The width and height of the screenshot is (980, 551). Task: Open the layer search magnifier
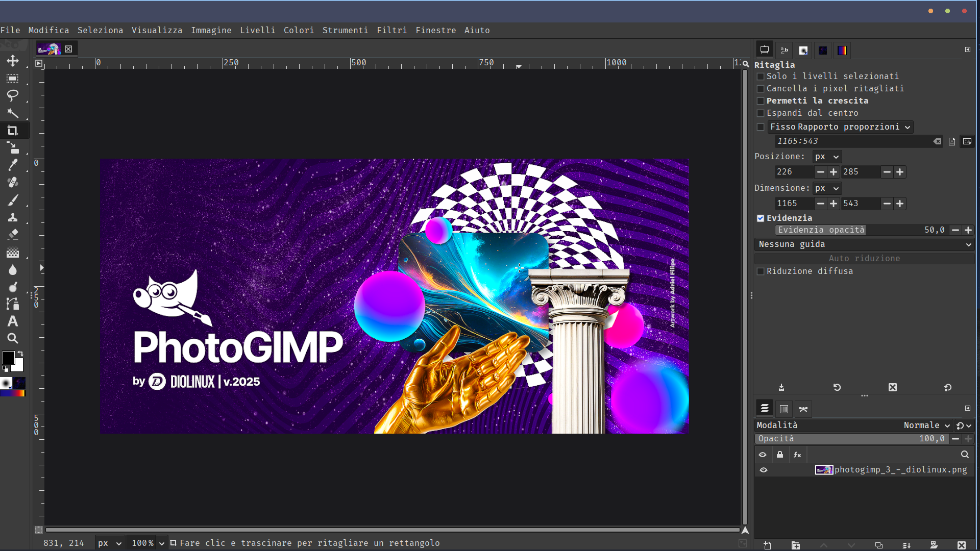coord(965,455)
